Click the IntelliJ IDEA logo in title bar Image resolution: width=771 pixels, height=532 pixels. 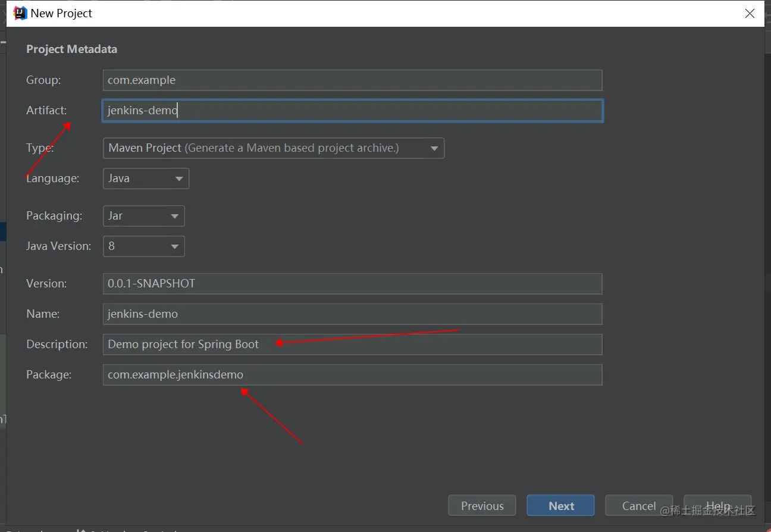pos(20,13)
